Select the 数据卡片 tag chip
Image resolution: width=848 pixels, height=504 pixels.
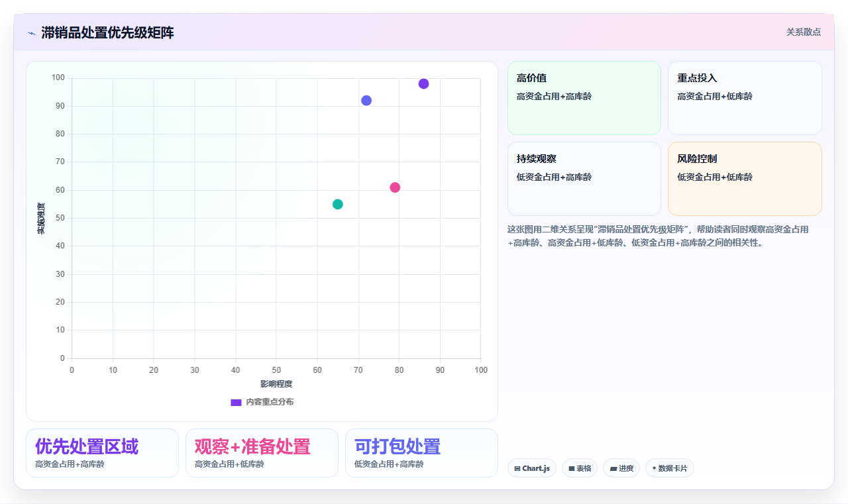point(670,468)
